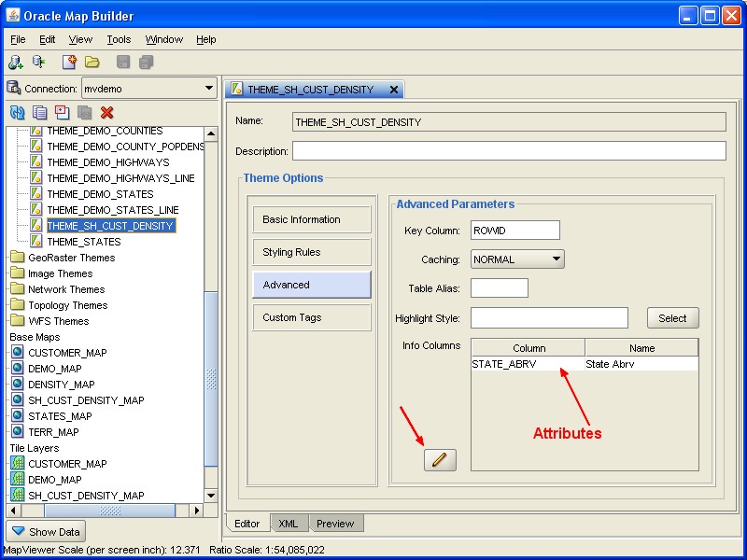The height and width of the screenshot is (560, 747).
Task: Click the refresh metadata icon above the tree
Action: [x=17, y=112]
